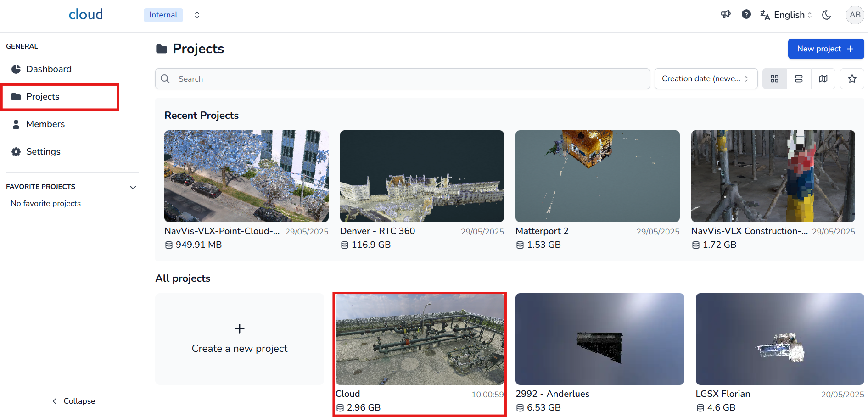Filter favorite projects with star icon
Image resolution: width=868 pixels, height=417 pixels.
tap(852, 79)
